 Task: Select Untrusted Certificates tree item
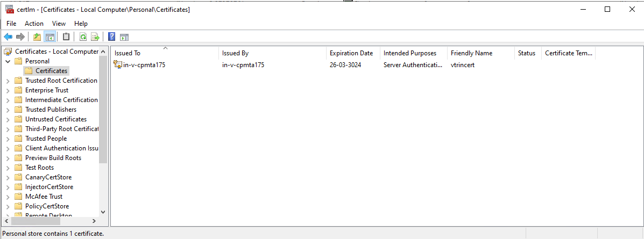[x=56, y=119]
